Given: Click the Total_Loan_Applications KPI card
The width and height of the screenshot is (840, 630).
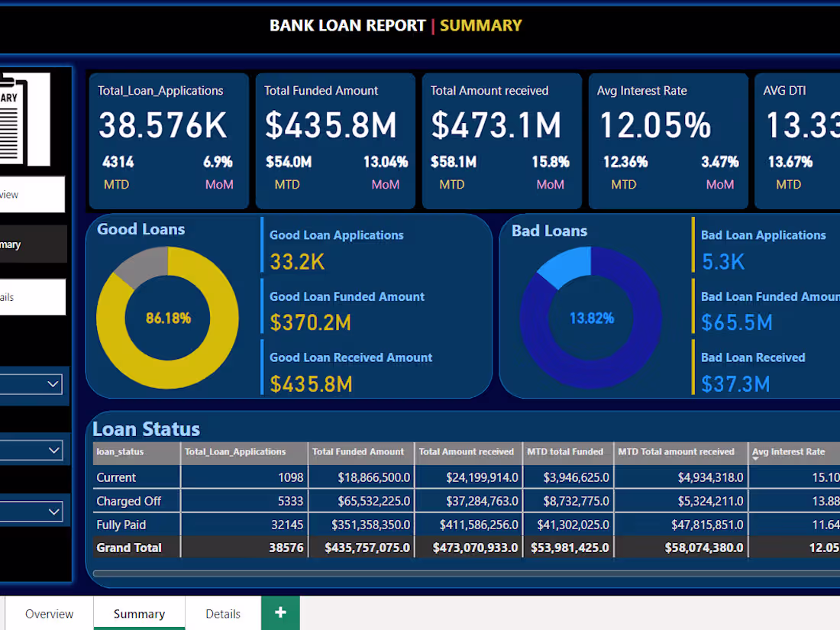Looking at the screenshot, I should coord(169,140).
